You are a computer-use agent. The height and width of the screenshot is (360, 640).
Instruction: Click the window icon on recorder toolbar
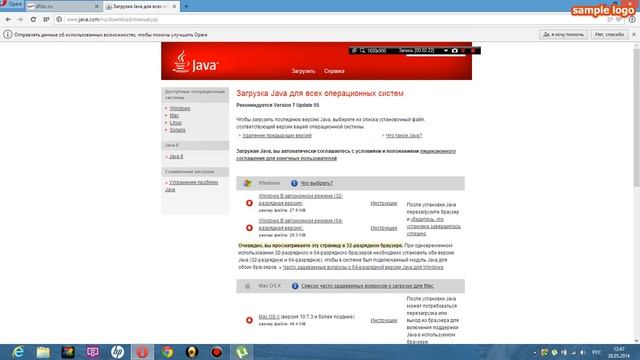(354, 51)
